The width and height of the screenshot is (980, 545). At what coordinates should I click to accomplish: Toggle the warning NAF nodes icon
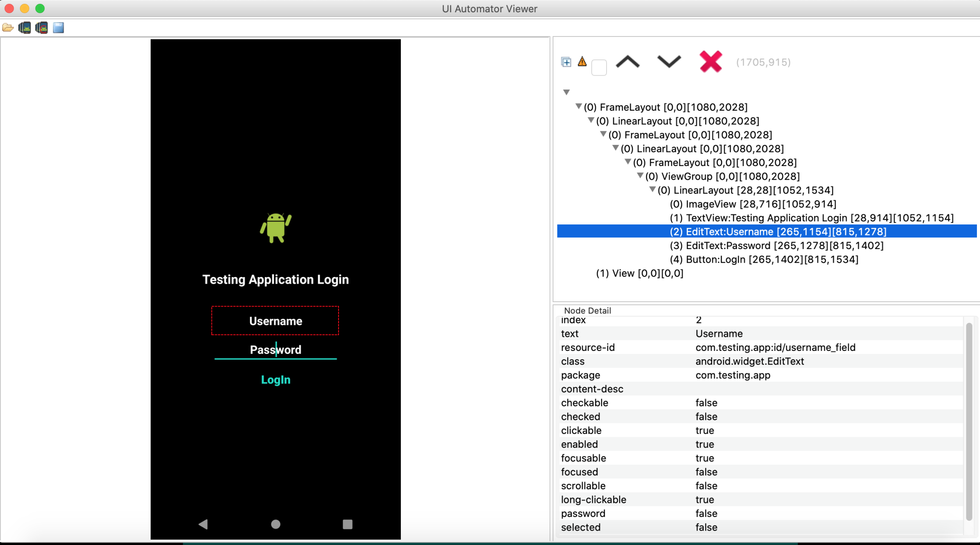tap(582, 61)
